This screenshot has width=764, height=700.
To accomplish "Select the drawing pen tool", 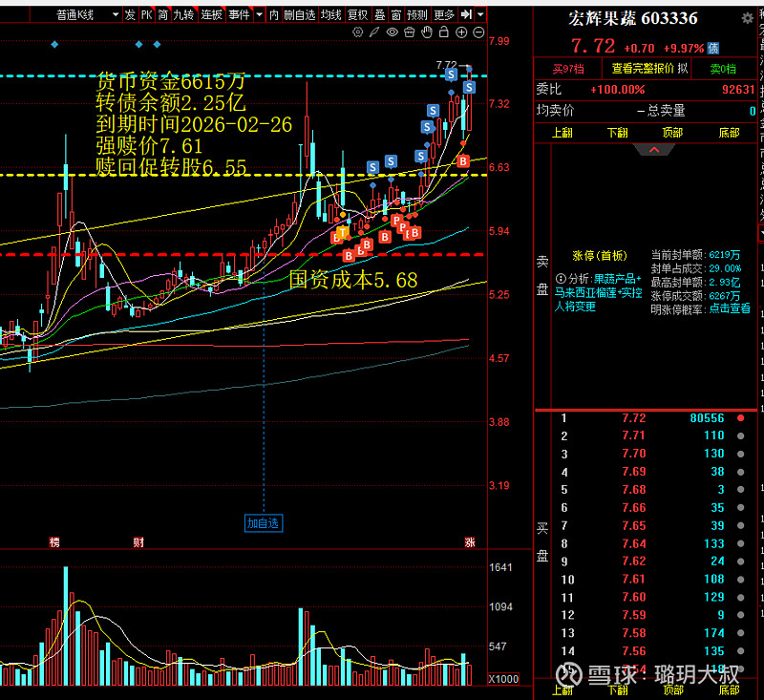I will pyautogui.click(x=374, y=32).
